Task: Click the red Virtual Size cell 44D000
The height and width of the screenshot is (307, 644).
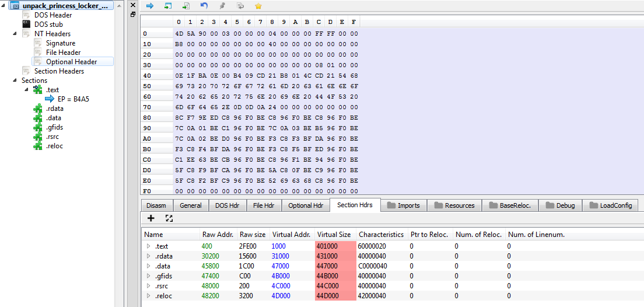Action: point(335,295)
